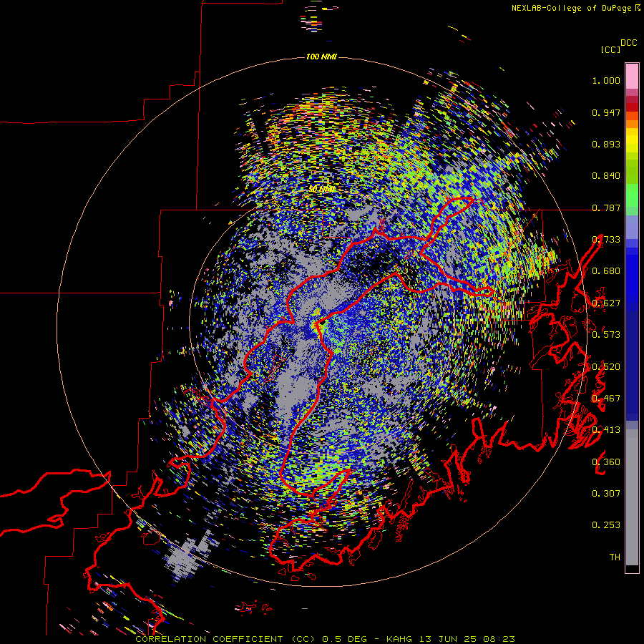Viewport: 644px width, 644px height.
Task: Click the 0.253 legend value
Action: [606, 525]
